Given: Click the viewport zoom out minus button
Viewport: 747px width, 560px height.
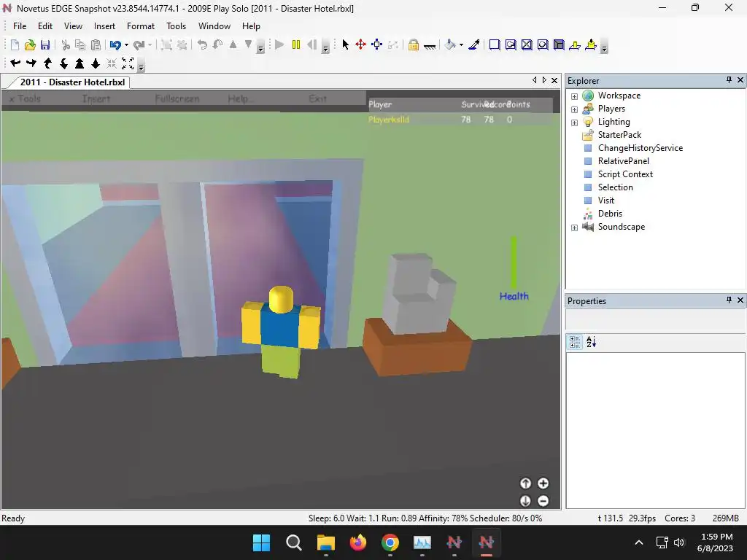Looking at the screenshot, I should (x=543, y=501).
